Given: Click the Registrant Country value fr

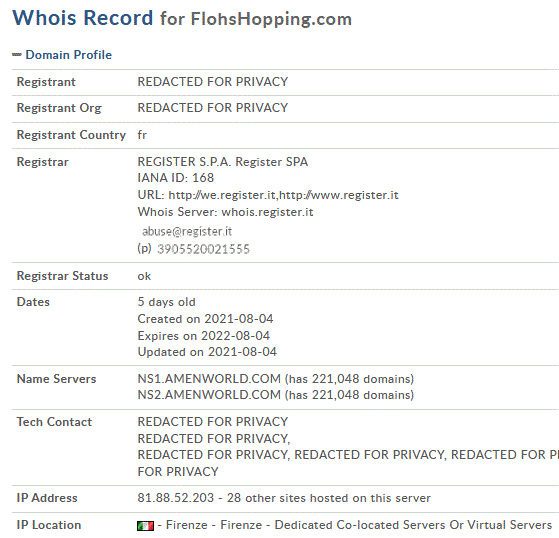Looking at the screenshot, I should (x=142, y=135).
